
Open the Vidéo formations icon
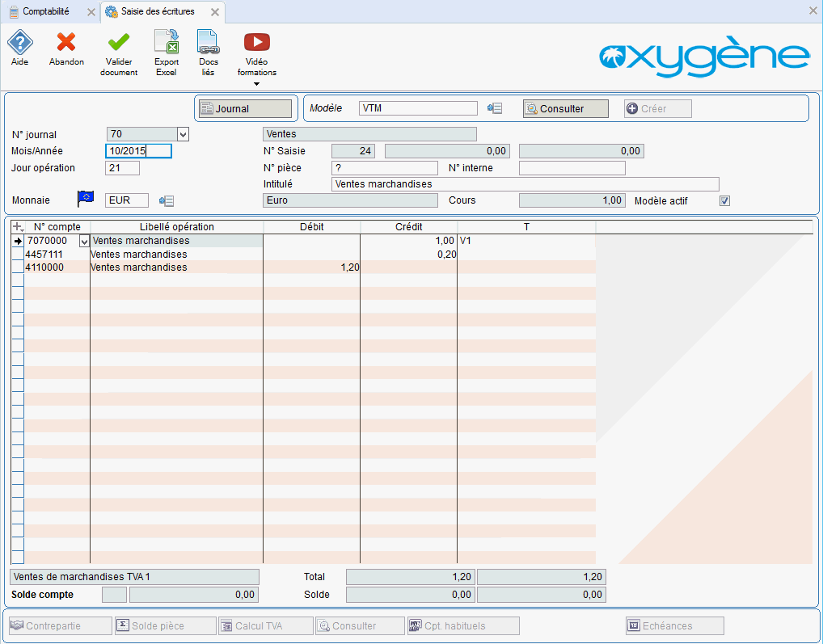[256, 43]
